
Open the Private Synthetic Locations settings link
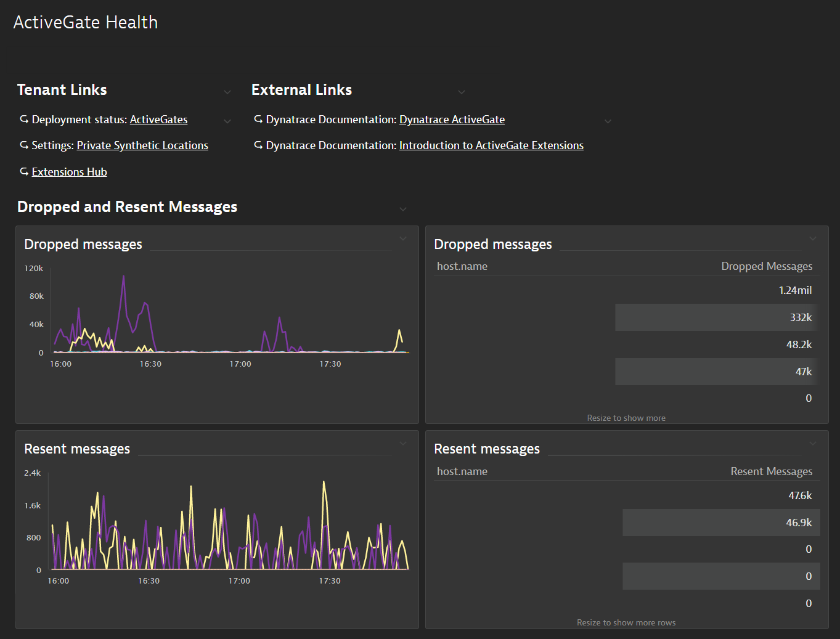point(142,145)
